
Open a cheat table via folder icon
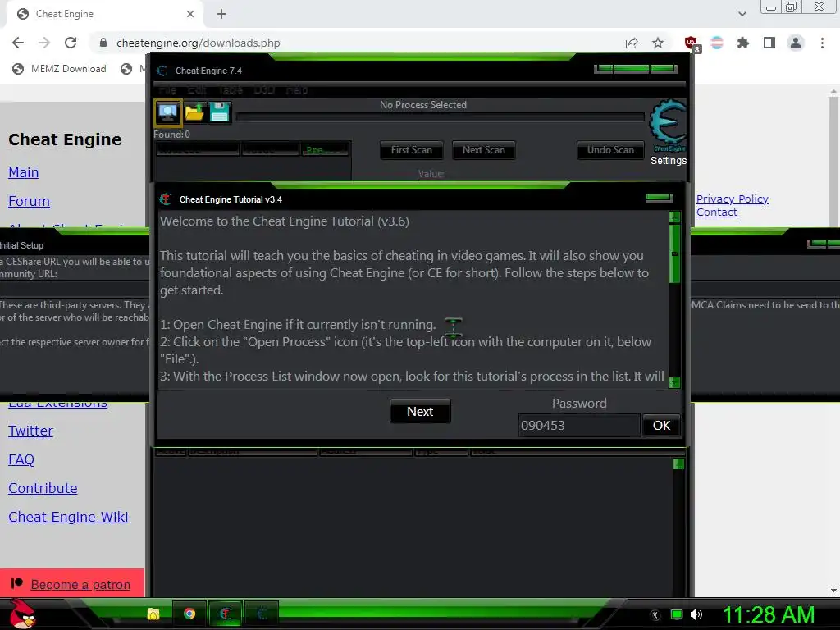[194, 112]
